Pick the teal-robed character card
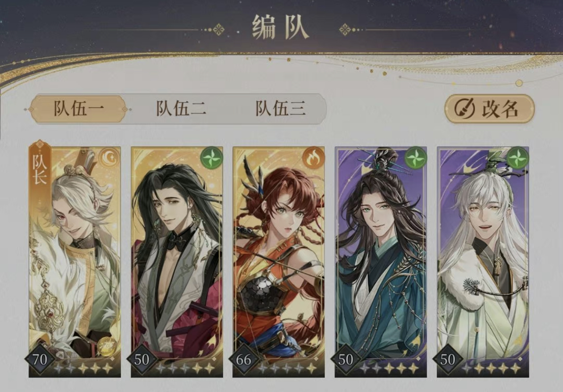 pyautogui.click(x=381, y=261)
